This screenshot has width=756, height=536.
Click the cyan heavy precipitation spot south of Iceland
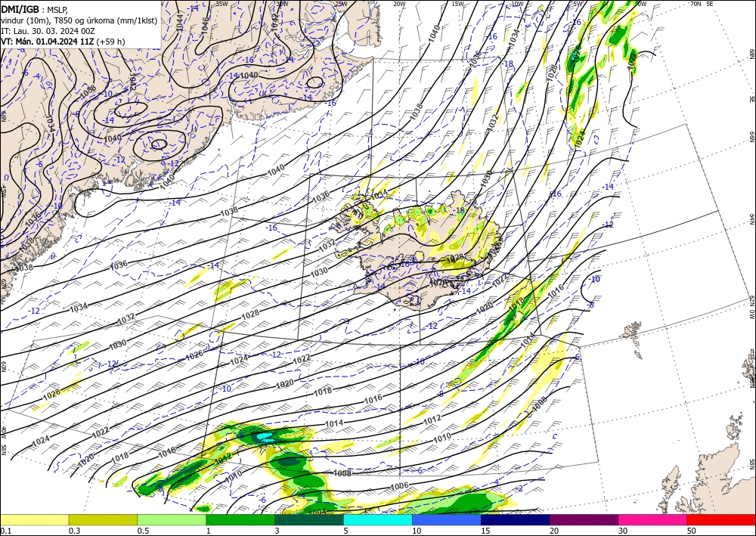pos(265,437)
